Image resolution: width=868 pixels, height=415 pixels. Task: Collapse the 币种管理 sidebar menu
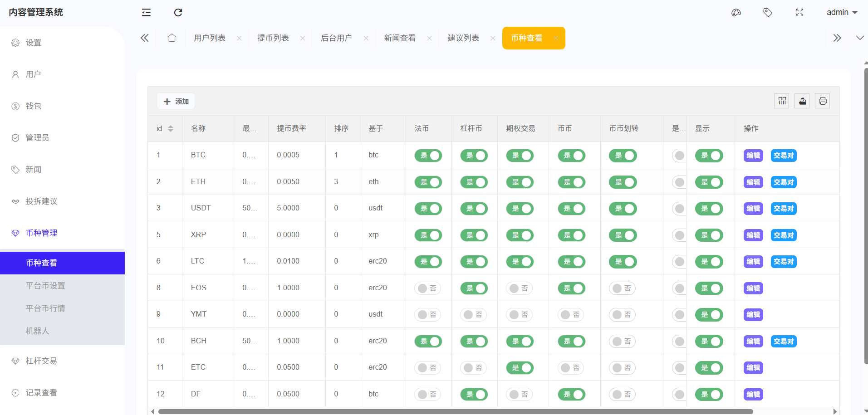41,233
